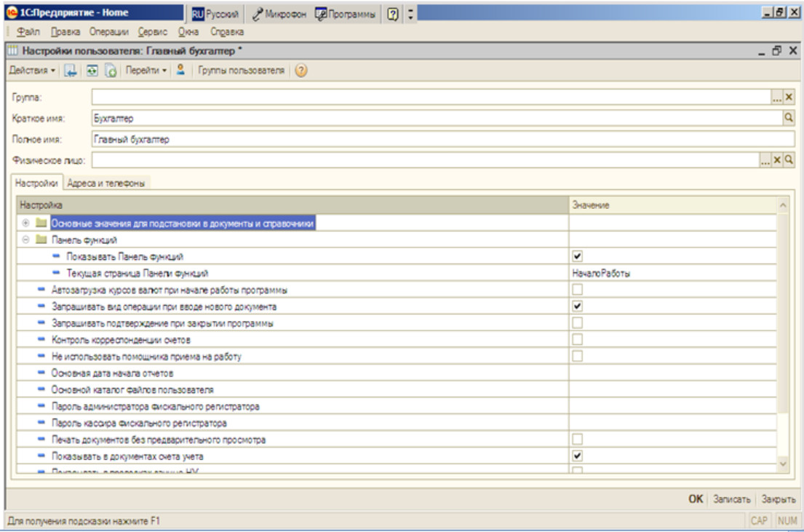Screen dimensions: 804x532
Task: Click the Записать button
Action: coord(732,499)
